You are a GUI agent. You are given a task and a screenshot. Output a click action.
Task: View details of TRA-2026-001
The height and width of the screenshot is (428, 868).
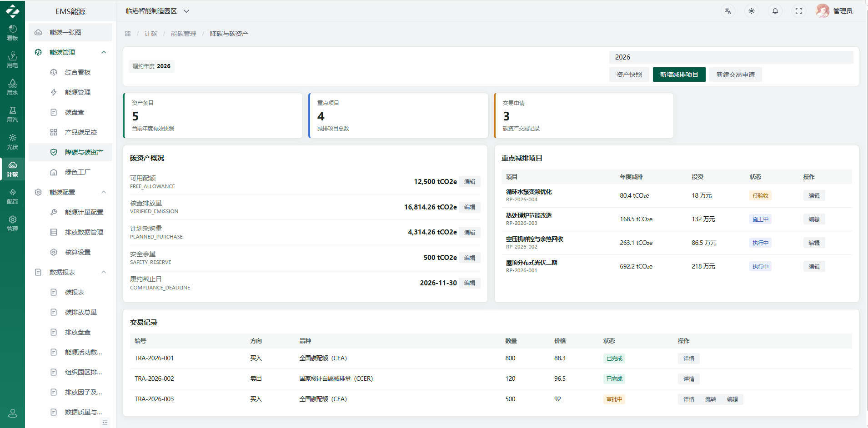[688, 358]
